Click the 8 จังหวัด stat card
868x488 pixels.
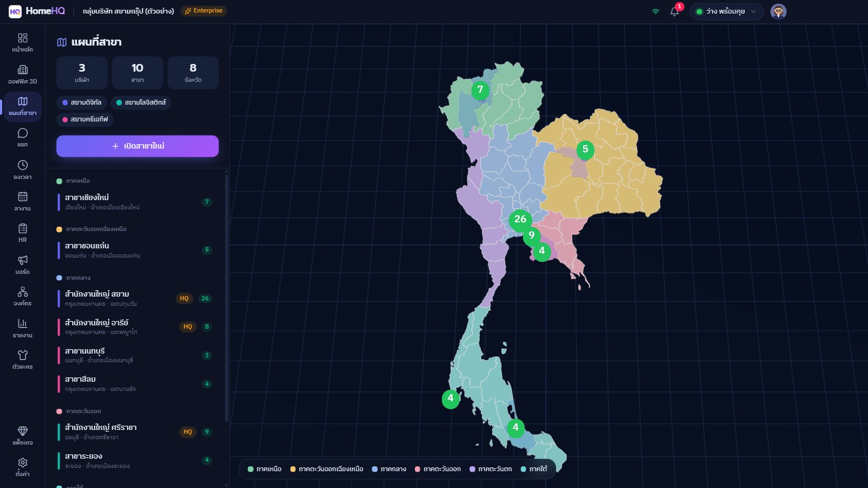point(193,73)
